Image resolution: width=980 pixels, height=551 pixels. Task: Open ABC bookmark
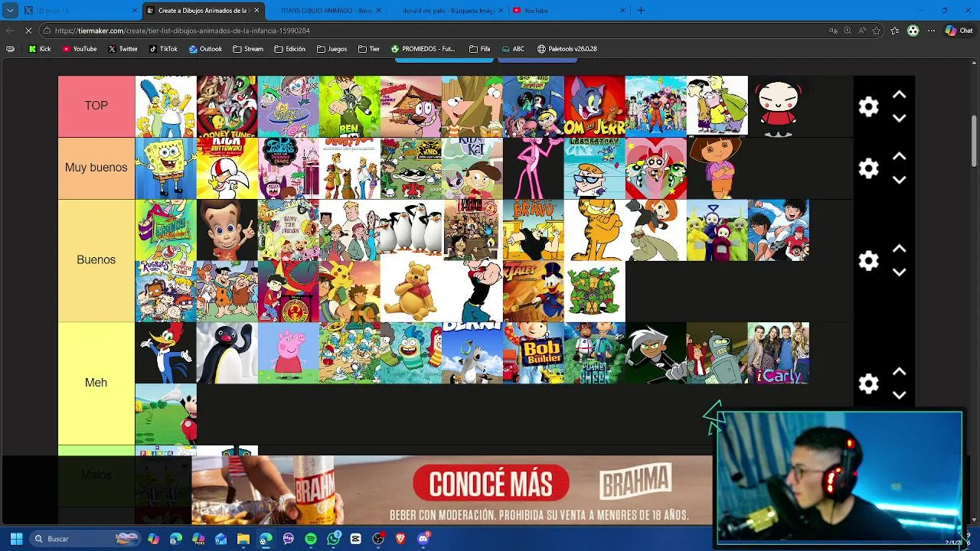pyautogui.click(x=512, y=49)
